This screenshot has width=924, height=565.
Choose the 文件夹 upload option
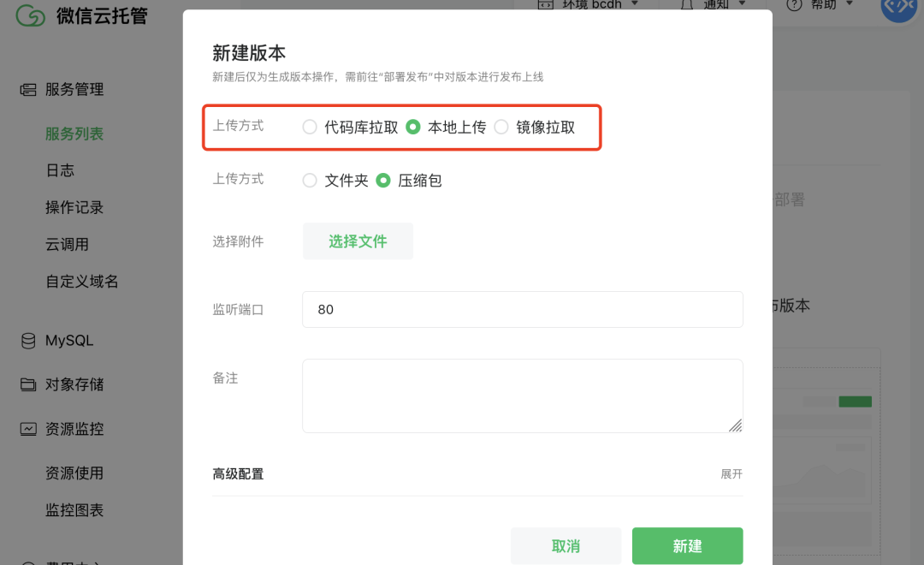pos(310,181)
